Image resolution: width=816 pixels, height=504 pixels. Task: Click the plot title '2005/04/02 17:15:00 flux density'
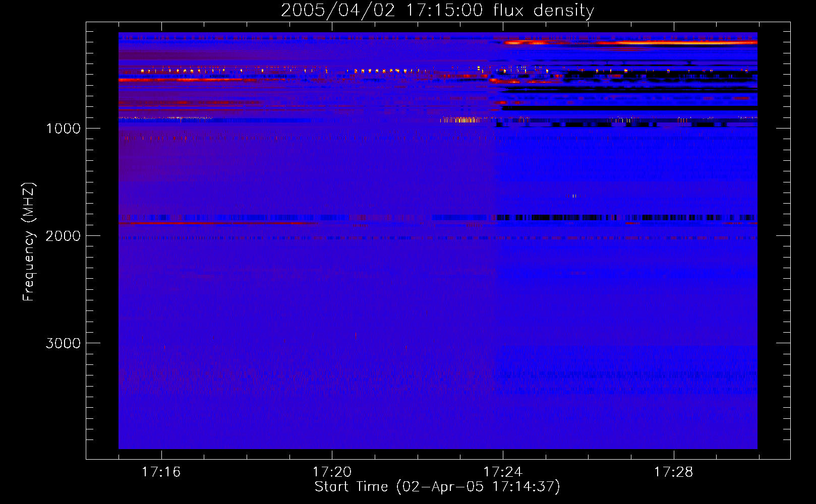click(x=437, y=11)
